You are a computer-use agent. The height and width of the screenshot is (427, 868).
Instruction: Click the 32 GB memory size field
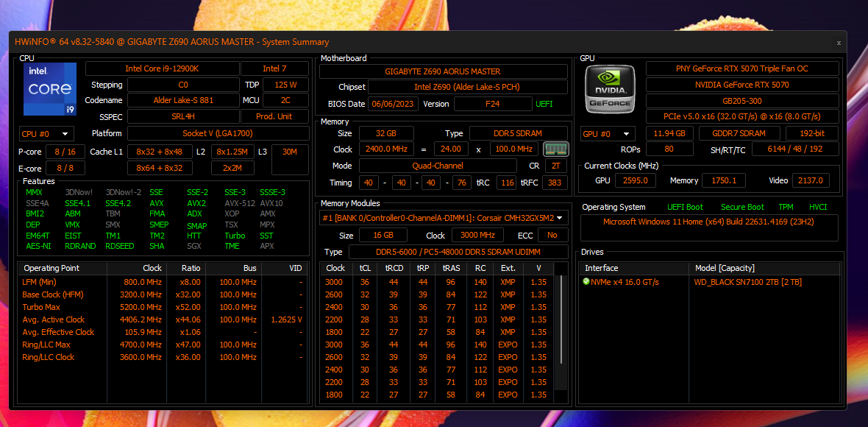[386, 133]
